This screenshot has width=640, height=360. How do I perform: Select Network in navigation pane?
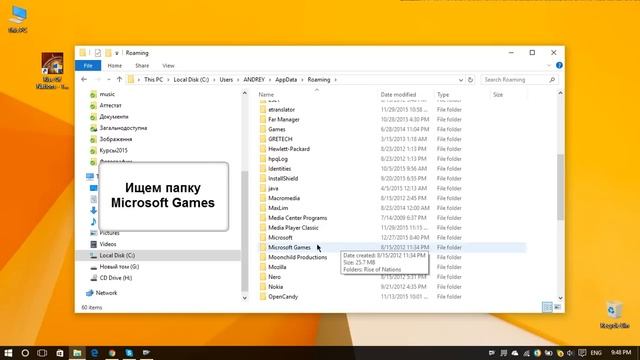(106, 293)
